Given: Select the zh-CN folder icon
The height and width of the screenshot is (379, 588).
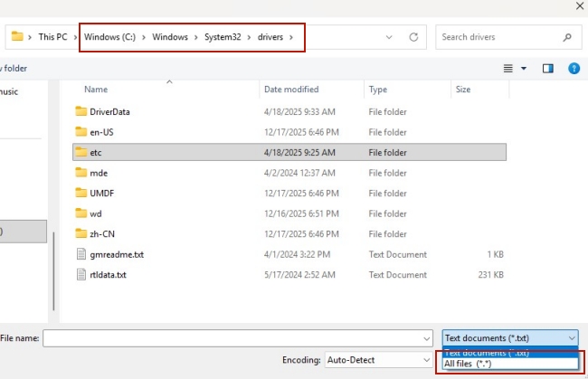Looking at the screenshot, I should [x=81, y=233].
